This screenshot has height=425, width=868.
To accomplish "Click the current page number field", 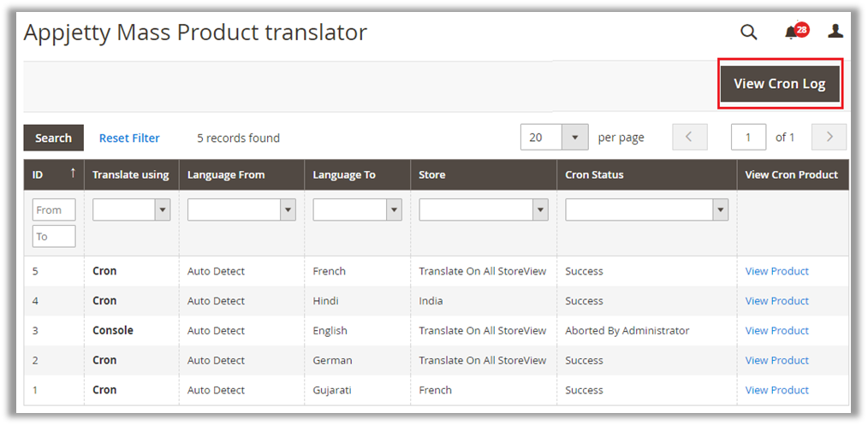I will click(x=749, y=138).
